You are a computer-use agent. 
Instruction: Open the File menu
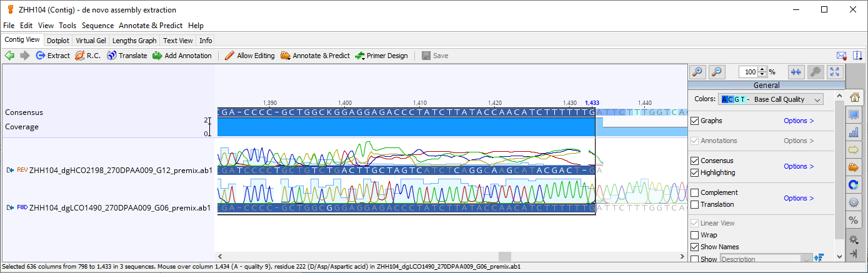click(x=9, y=26)
